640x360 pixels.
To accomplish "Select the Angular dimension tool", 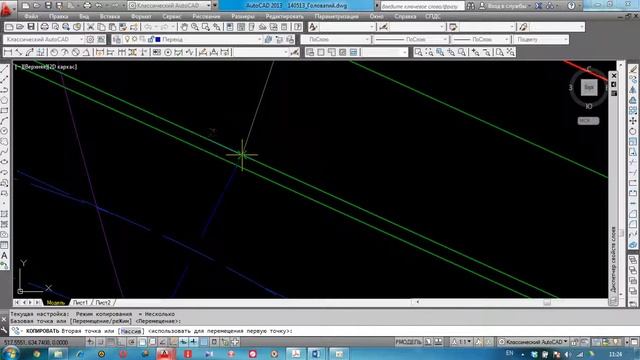I will coord(86,52).
